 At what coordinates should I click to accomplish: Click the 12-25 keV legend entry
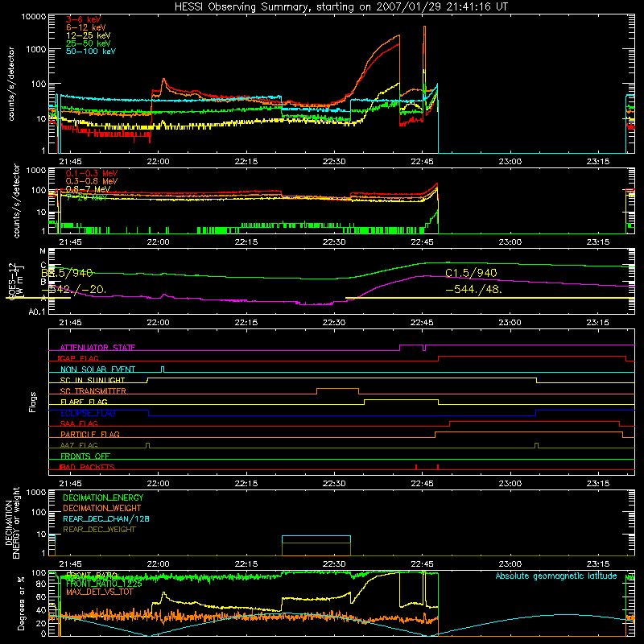tap(88, 35)
